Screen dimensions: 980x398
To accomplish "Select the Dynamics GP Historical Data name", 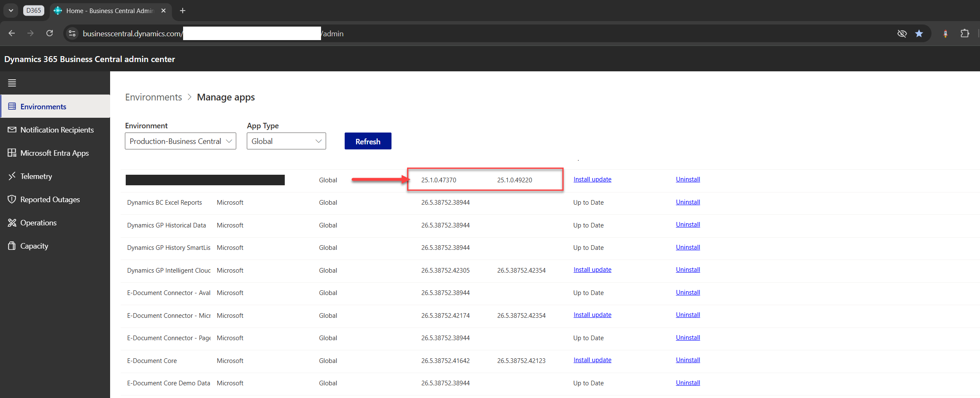I will [167, 225].
